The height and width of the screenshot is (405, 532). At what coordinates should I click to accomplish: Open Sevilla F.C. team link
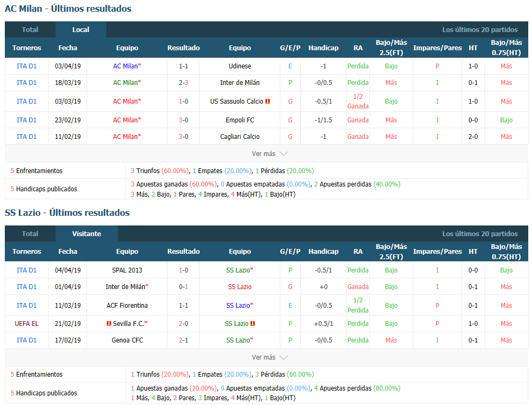point(130,324)
